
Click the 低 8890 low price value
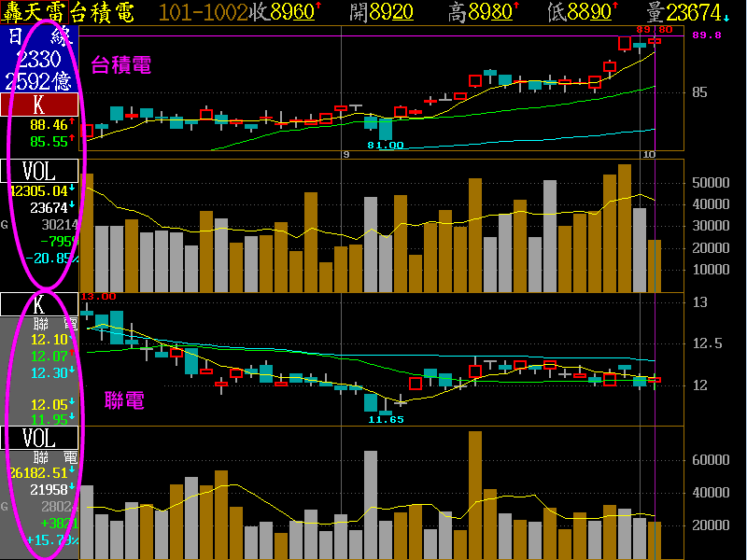582,12
